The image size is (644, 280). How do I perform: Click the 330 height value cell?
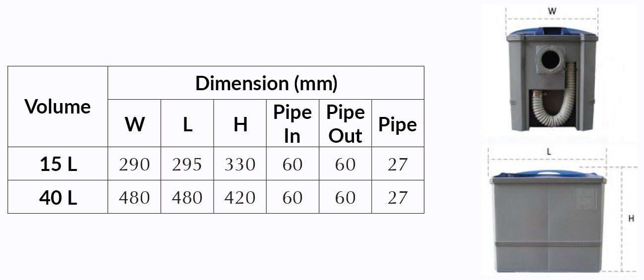(240, 164)
